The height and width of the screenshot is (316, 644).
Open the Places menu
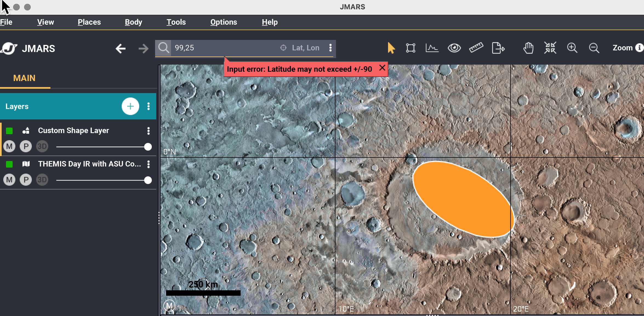pyautogui.click(x=89, y=22)
